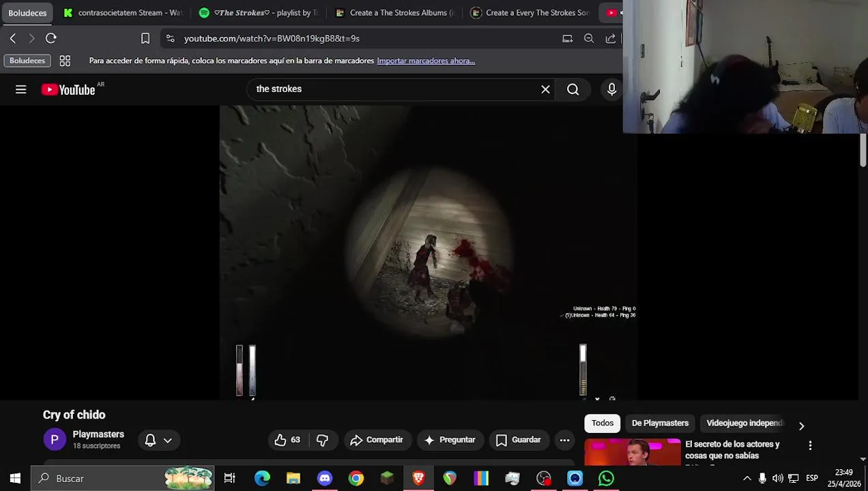
Task: Open the ESP input language selector
Action: [812, 479]
